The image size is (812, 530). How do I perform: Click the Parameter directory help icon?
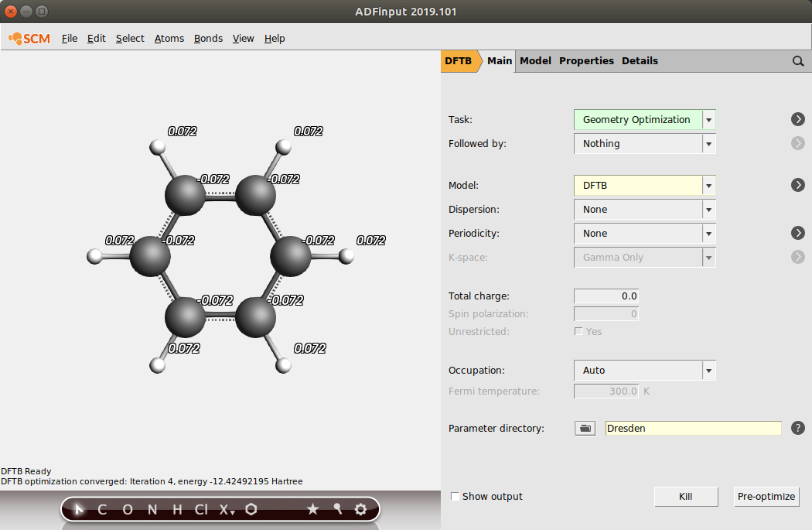pos(798,428)
